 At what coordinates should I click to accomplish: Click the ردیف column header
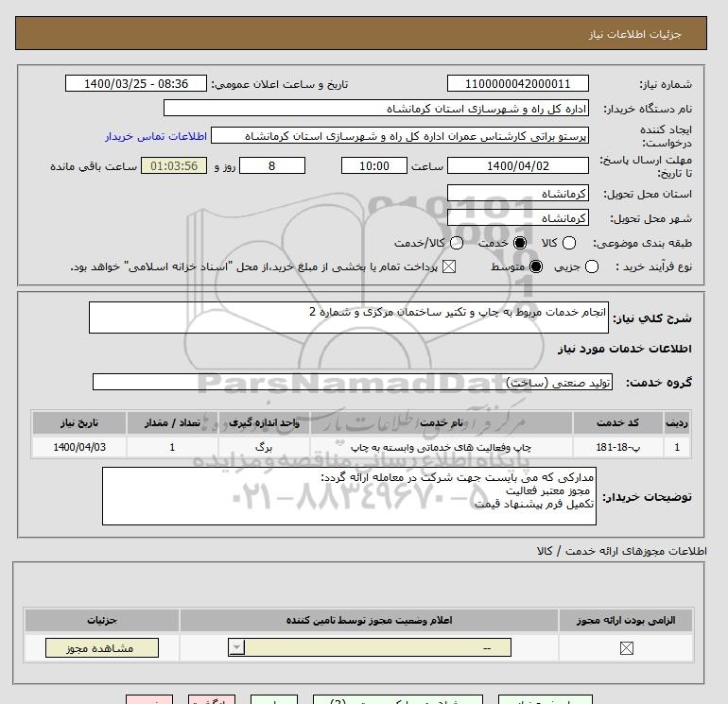676,422
